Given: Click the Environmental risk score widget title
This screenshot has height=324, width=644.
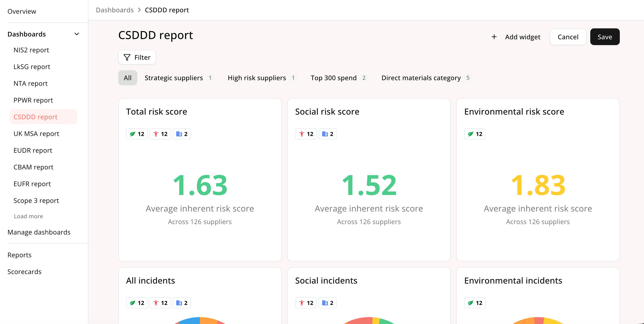Looking at the screenshot, I should 514,112.
